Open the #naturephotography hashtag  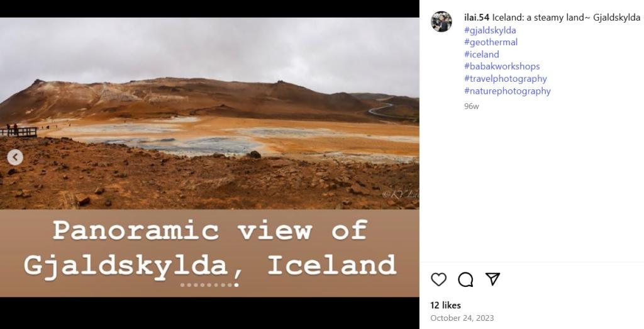(x=508, y=91)
